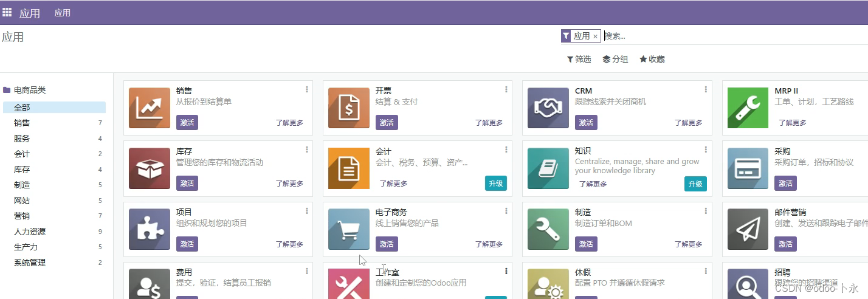The height and width of the screenshot is (299, 868).
Task: Activate the 开票 app
Action: click(x=387, y=122)
